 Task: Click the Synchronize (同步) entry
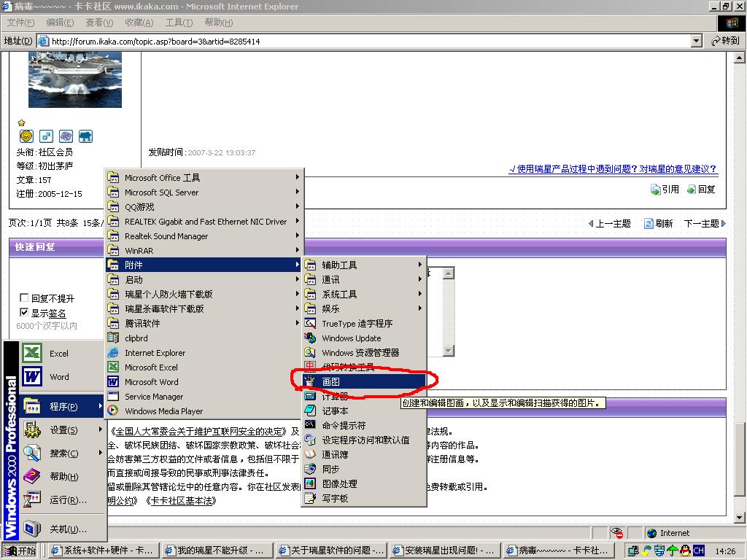[364, 469]
